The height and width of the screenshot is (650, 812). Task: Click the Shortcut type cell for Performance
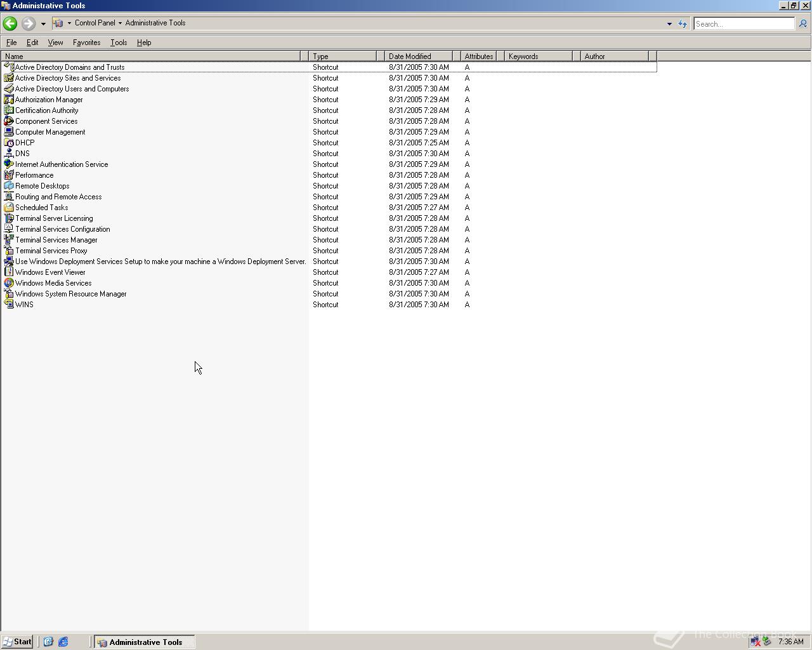(x=325, y=175)
